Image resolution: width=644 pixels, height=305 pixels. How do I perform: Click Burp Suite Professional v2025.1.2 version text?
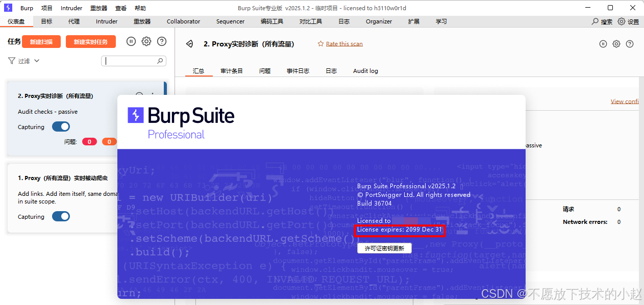[x=406, y=186]
